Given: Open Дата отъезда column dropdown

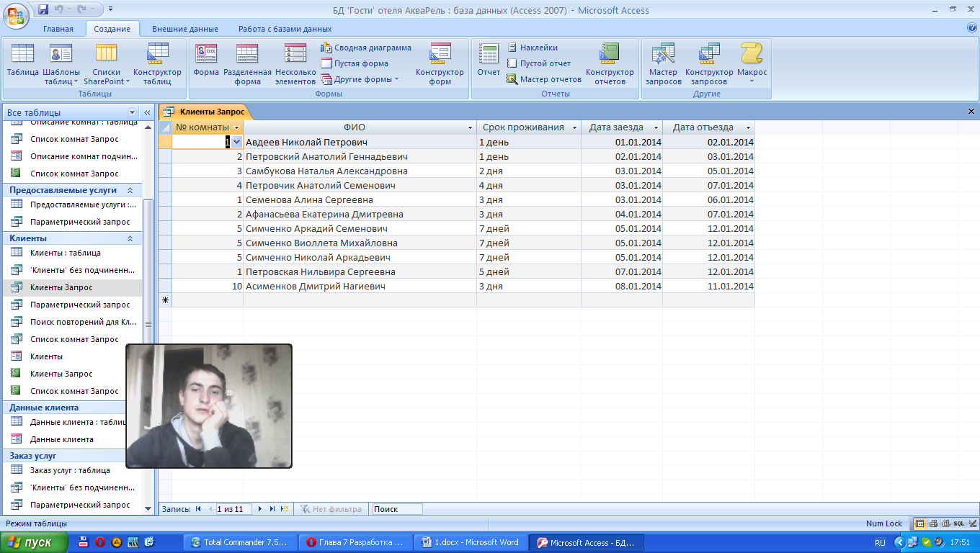Looking at the screenshot, I should (x=748, y=127).
